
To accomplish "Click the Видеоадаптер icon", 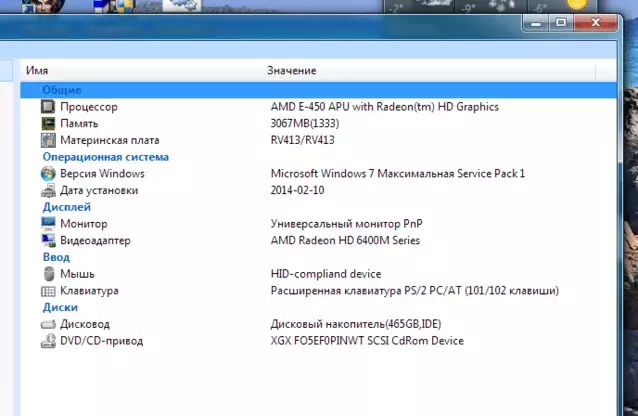I will pos(48,240).
